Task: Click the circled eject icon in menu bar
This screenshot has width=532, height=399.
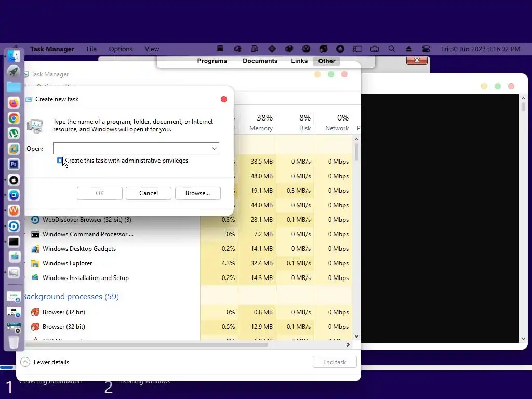Action: tap(340, 49)
